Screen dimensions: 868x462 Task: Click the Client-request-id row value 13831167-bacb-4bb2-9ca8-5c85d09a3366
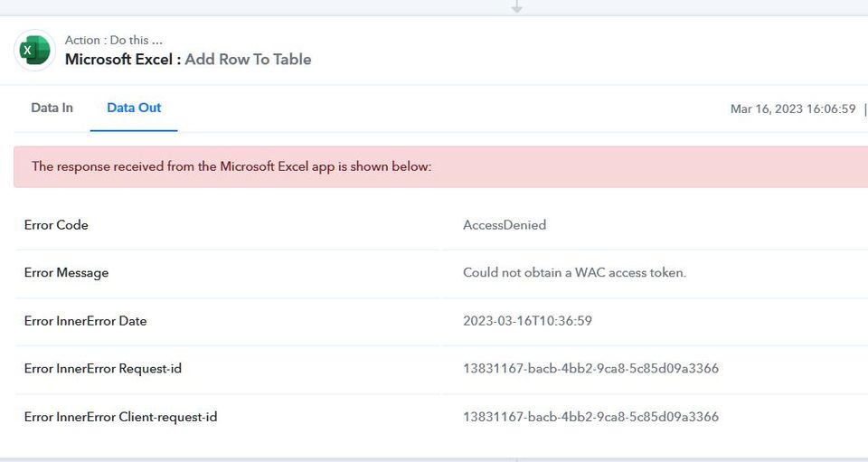coord(590,417)
